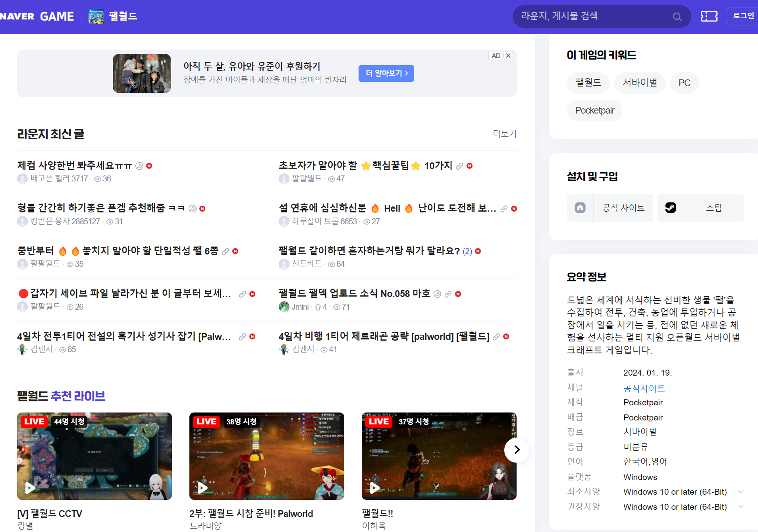This screenshot has width=758, height=532.
Task: Close the ad banner with X
Action: [508, 56]
